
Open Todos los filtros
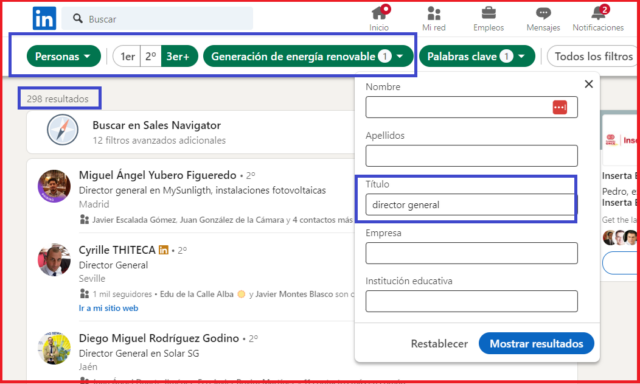[593, 56]
